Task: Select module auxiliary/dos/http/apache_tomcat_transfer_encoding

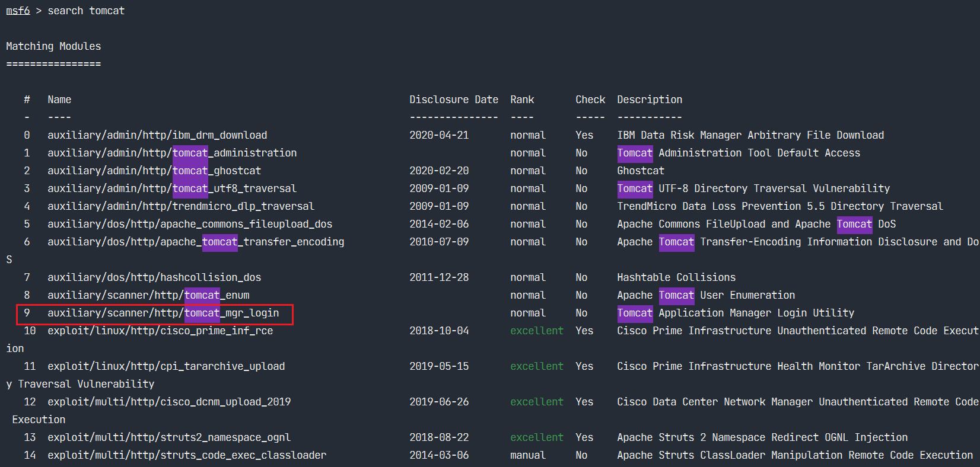Action: (x=196, y=242)
